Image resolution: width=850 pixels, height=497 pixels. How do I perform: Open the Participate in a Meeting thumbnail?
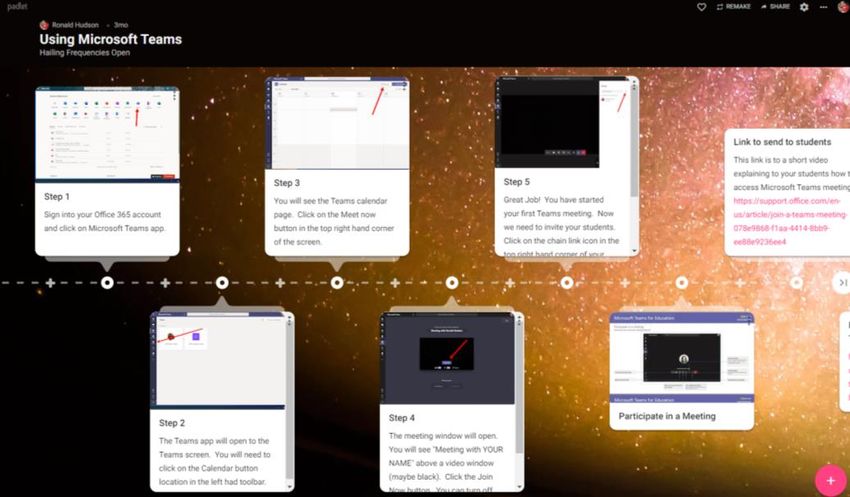pyautogui.click(x=681, y=357)
